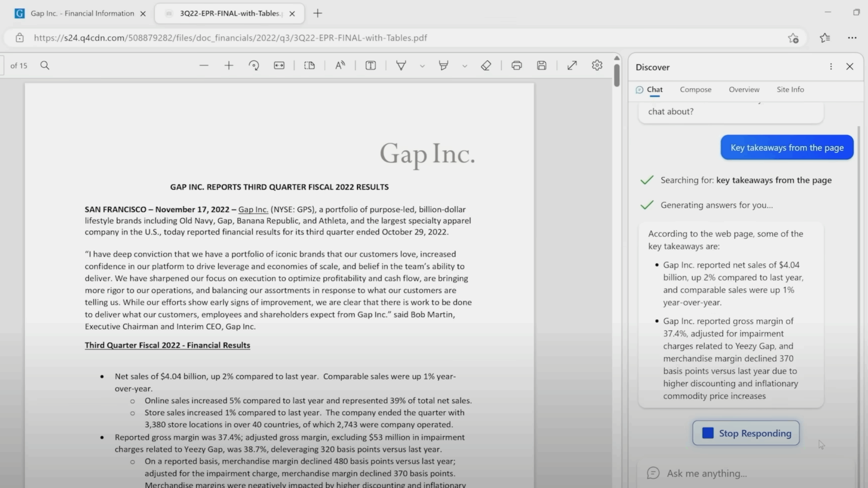Click the PDF scrollbar up arrow
Image resolution: width=868 pixels, height=488 pixels.
[617, 58]
